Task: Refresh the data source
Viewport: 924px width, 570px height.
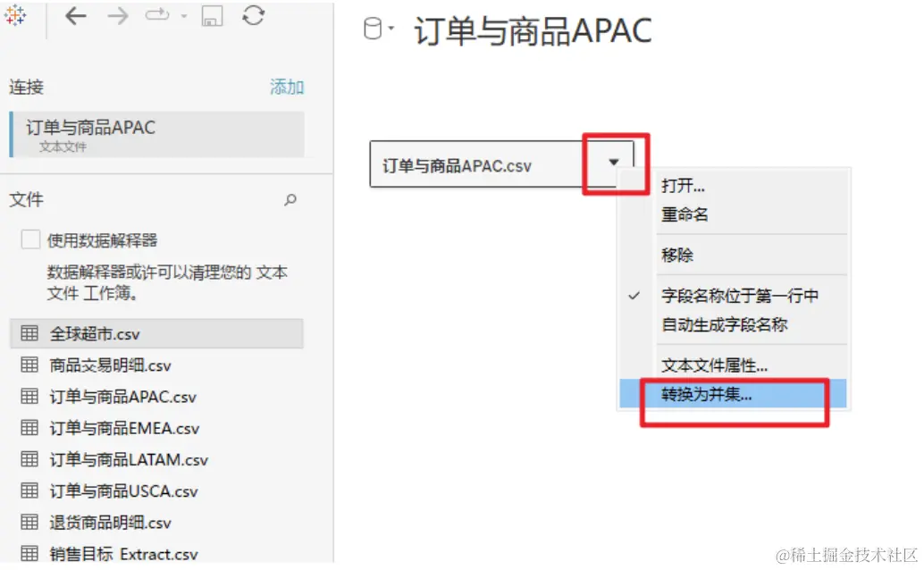Action: [x=254, y=15]
